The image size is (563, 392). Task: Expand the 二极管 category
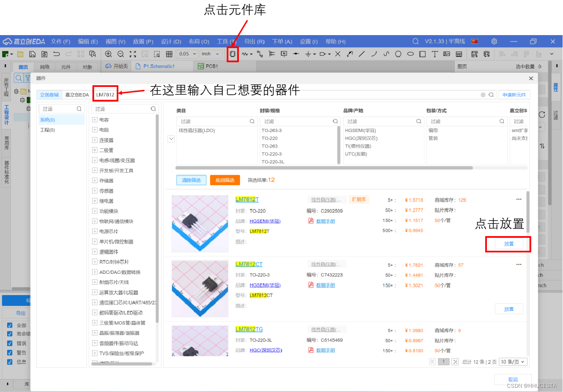[95, 150]
